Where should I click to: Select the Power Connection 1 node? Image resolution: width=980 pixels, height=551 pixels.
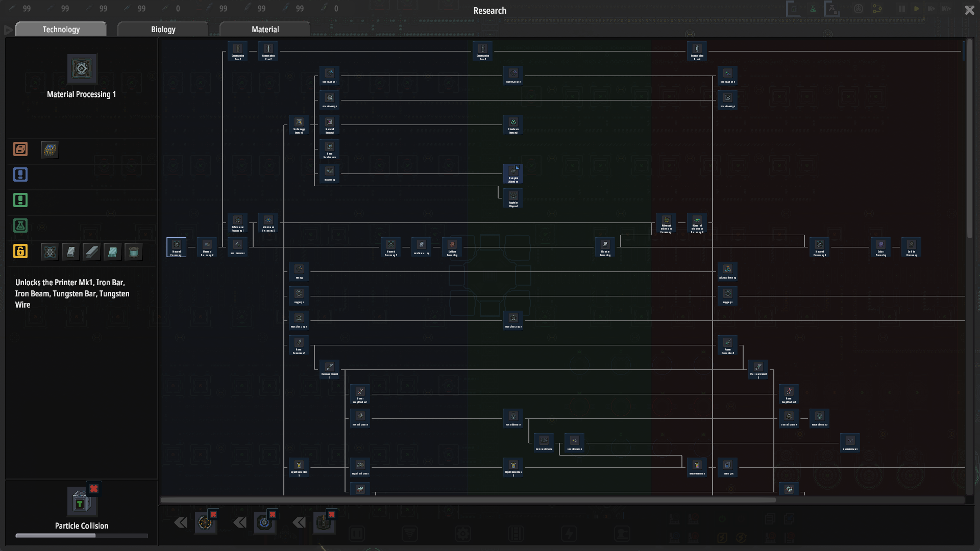[x=299, y=345]
